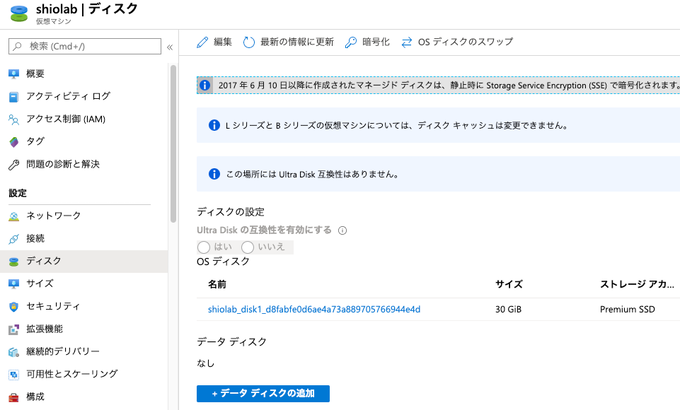
Task: Open ネットワーク settings item
Action: click(x=84, y=216)
